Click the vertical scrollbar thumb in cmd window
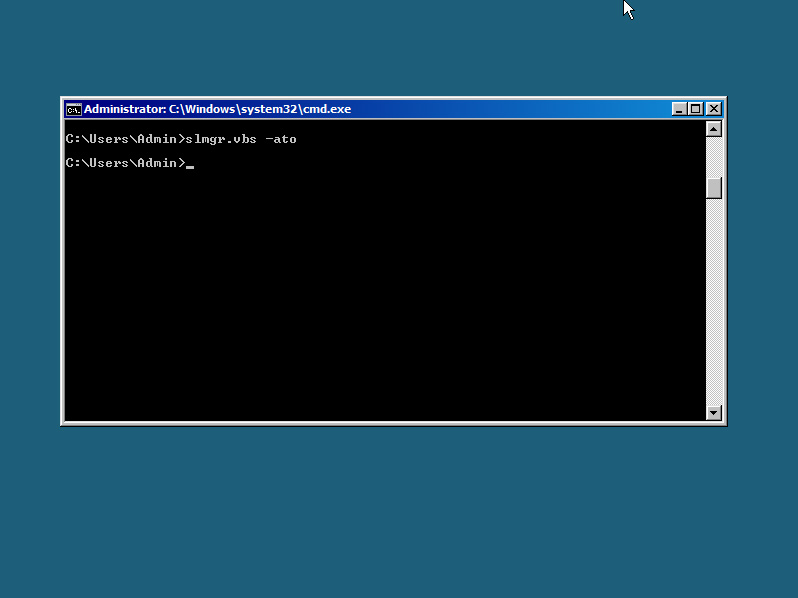 tap(714, 188)
